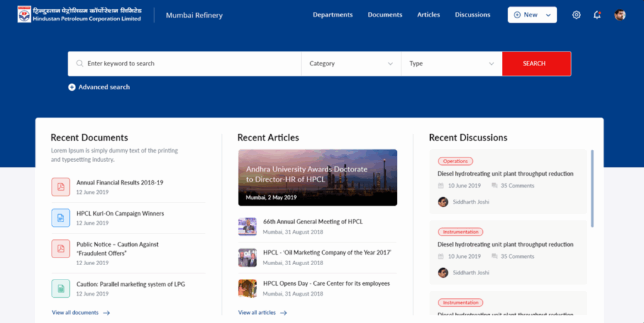This screenshot has width=644, height=323.
Task: Click the magnifier icon in search box
Action: tap(80, 64)
